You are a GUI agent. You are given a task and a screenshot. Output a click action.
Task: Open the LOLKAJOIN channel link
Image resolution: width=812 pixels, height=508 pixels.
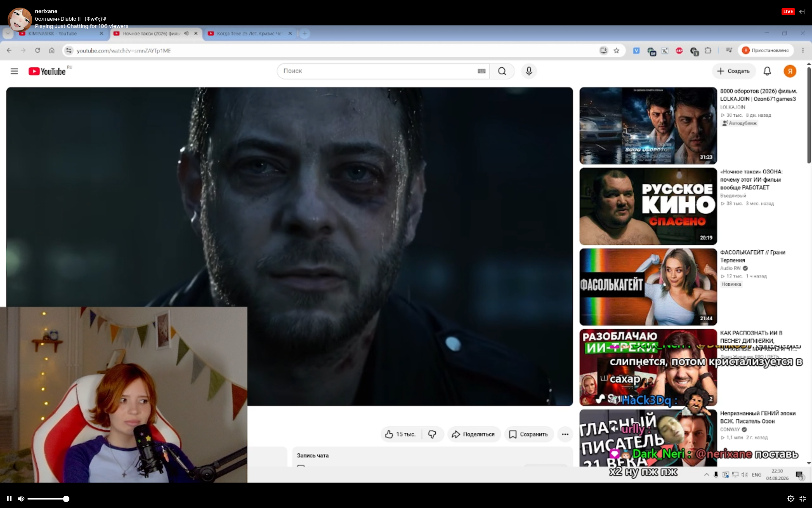[732, 107]
